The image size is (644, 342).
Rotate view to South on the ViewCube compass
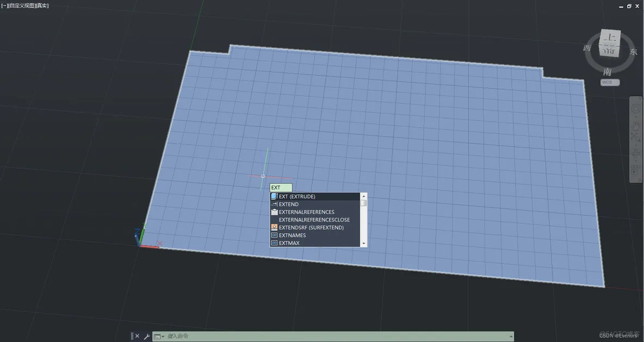point(608,71)
